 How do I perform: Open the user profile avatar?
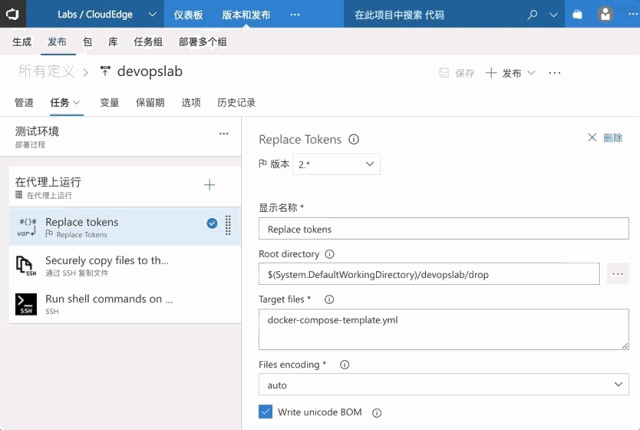tap(605, 14)
